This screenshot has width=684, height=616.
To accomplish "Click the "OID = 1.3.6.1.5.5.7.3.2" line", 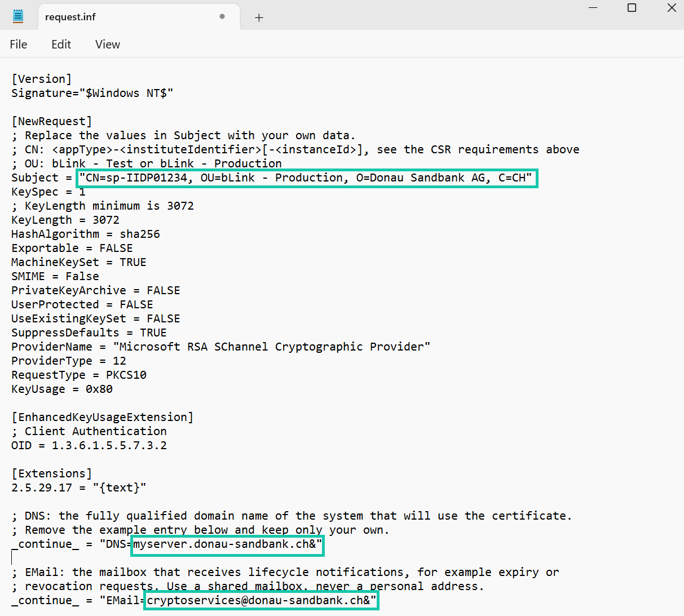I will pos(89,445).
